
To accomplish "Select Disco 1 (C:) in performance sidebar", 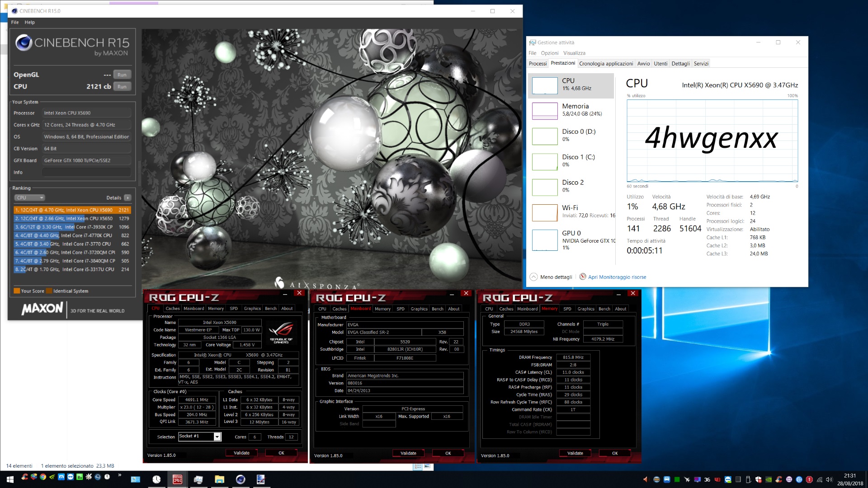I will coord(571,160).
